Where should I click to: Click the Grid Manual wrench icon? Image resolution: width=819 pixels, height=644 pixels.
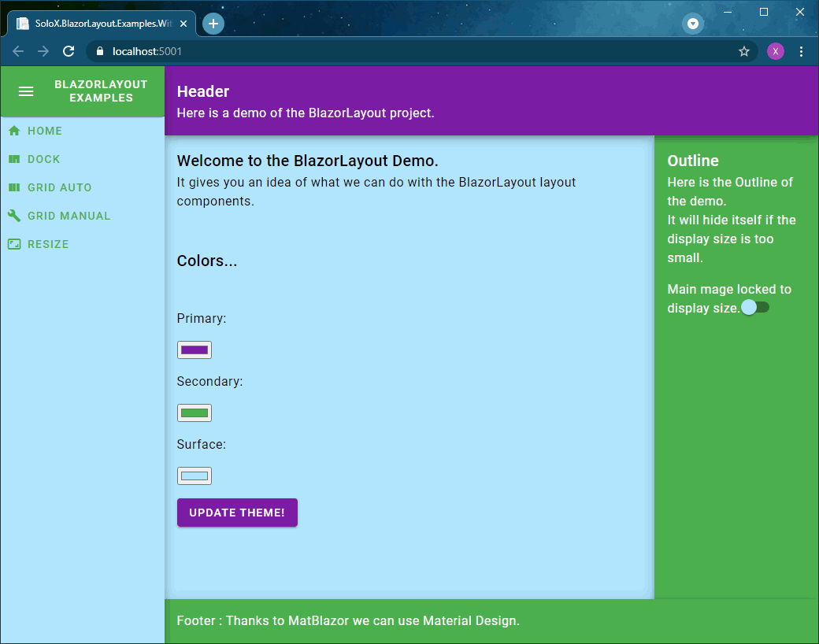14,215
